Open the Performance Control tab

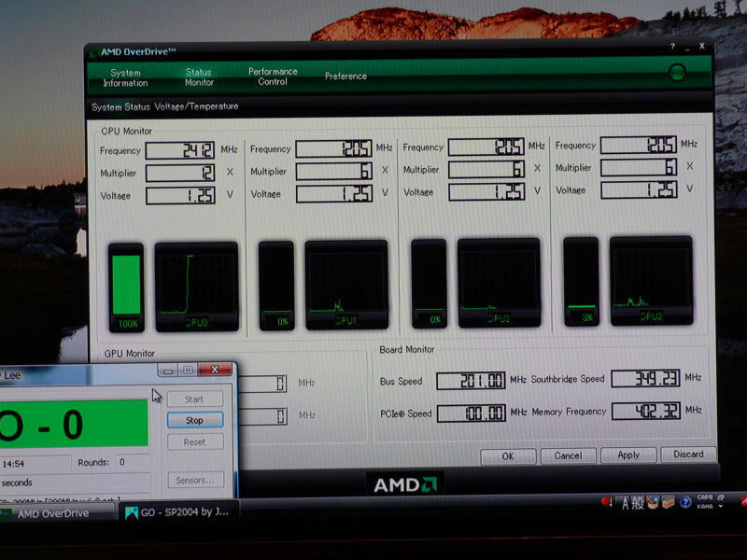coord(273,77)
